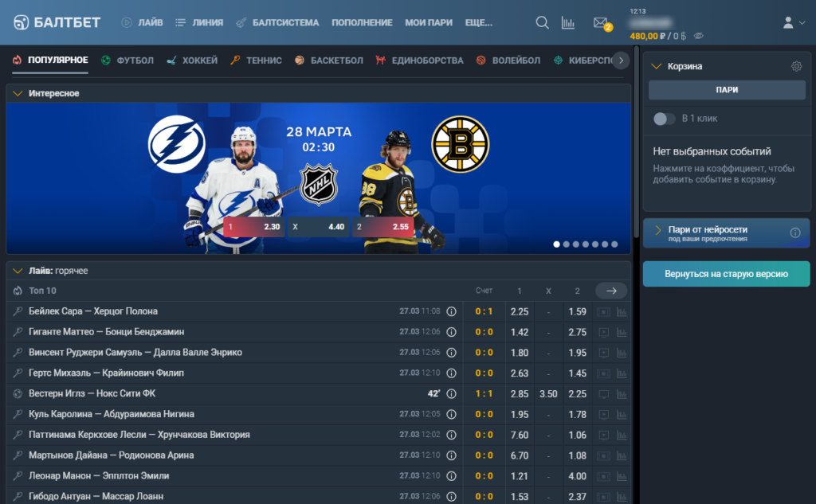Image resolution: width=816 pixels, height=504 pixels.
Task: Select odds 7.60 for Паттинама Керкхове Лесли
Action: pos(520,435)
